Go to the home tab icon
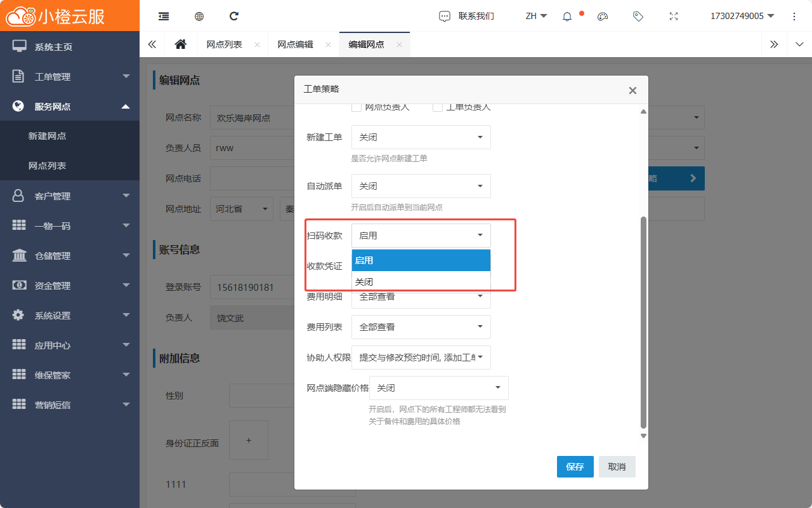Image resolution: width=812 pixels, height=508 pixels. click(181, 44)
